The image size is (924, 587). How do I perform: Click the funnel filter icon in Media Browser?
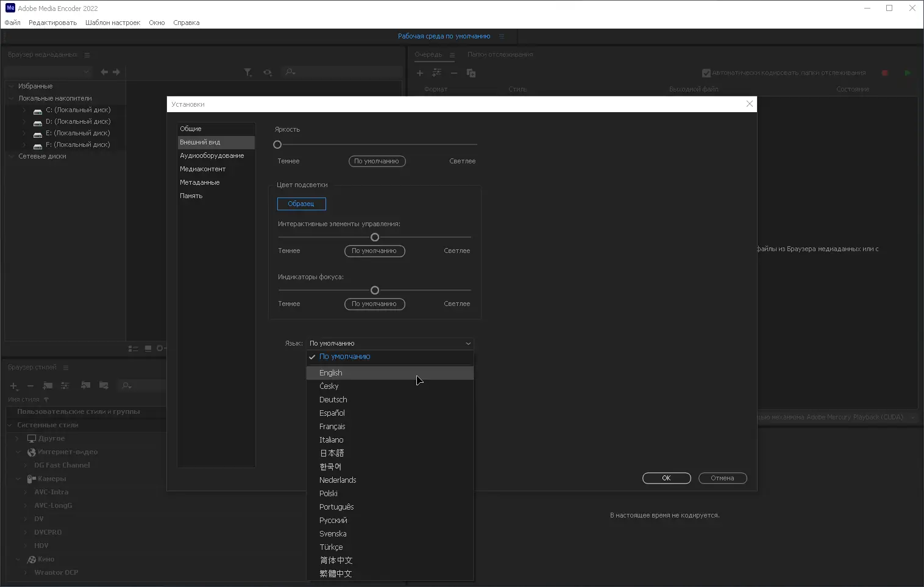[248, 73]
